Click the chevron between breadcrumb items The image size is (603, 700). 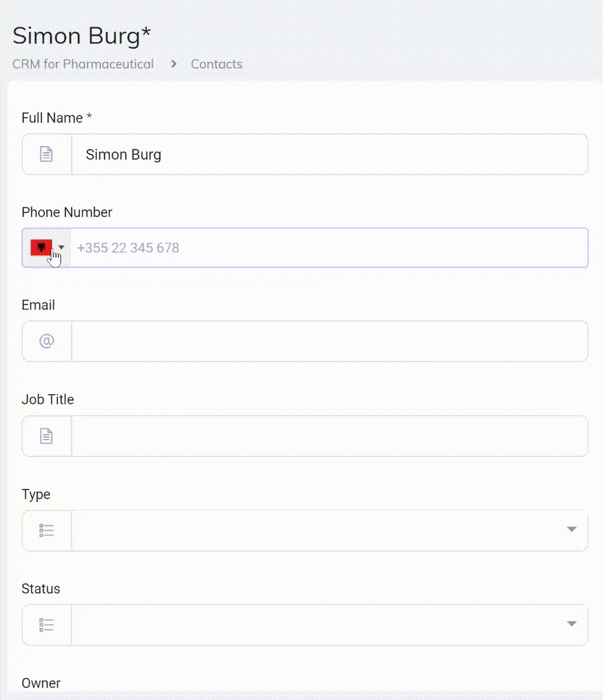[173, 64]
